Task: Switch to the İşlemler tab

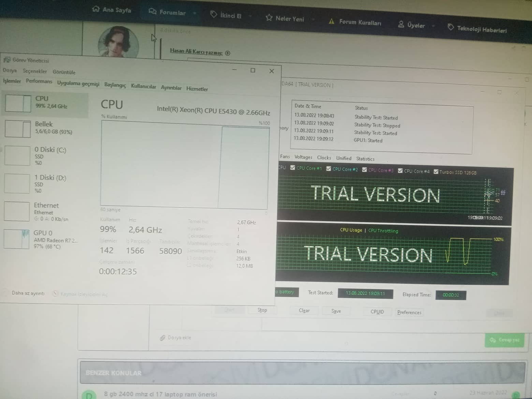Action: coord(12,81)
